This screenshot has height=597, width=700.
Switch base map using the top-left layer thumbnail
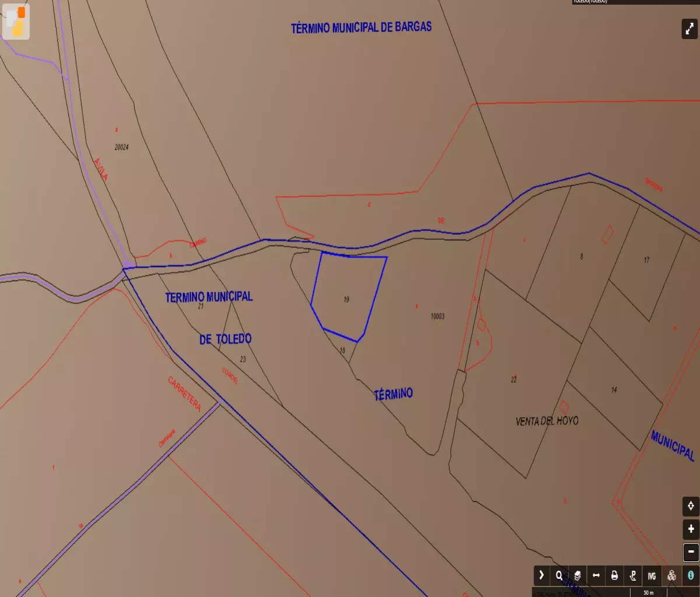(16, 23)
